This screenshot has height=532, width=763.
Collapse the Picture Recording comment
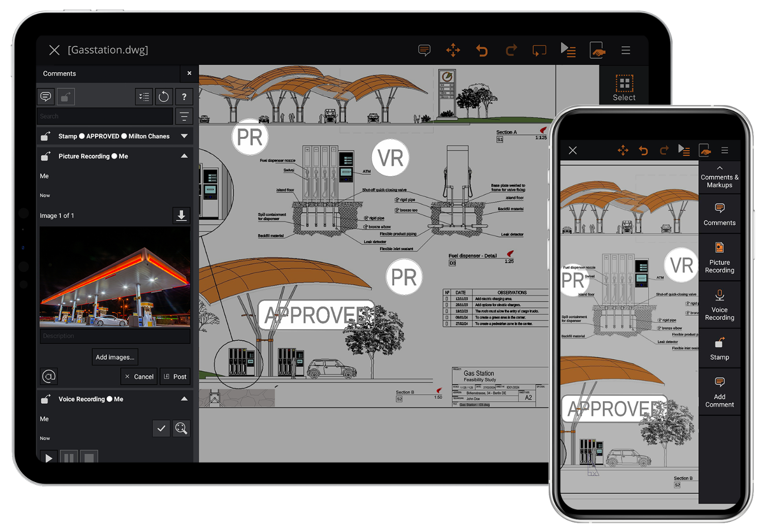[x=184, y=156]
